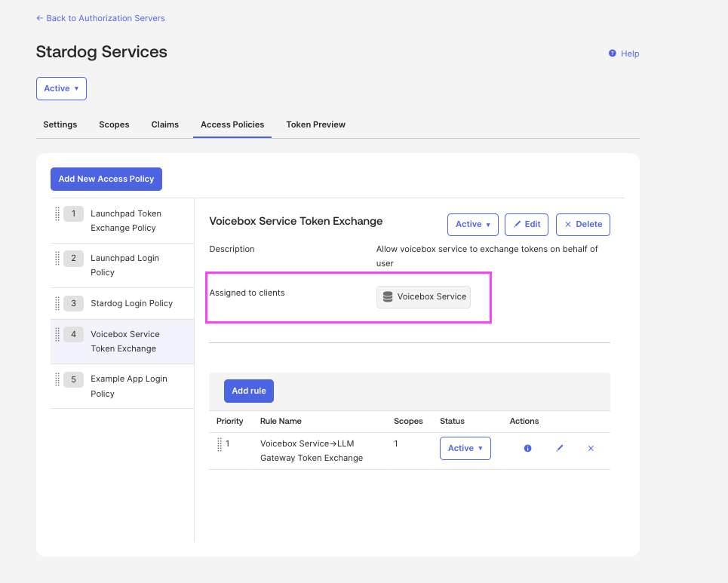Click drag handle of Launchpad Login Policy
Screen dimensions: 728x583
coord(57,259)
